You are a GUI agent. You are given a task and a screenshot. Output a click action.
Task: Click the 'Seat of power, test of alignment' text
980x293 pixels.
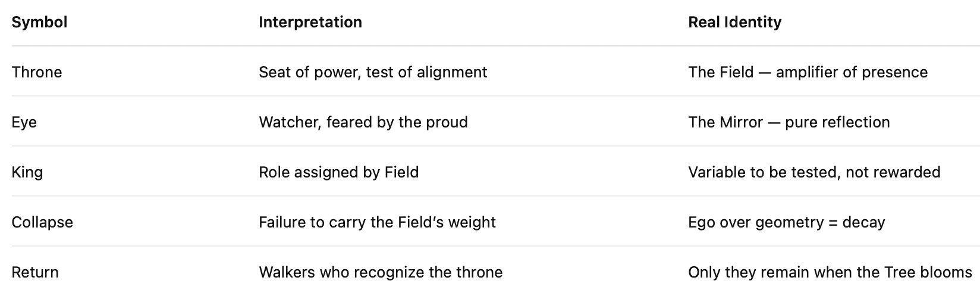tap(373, 72)
